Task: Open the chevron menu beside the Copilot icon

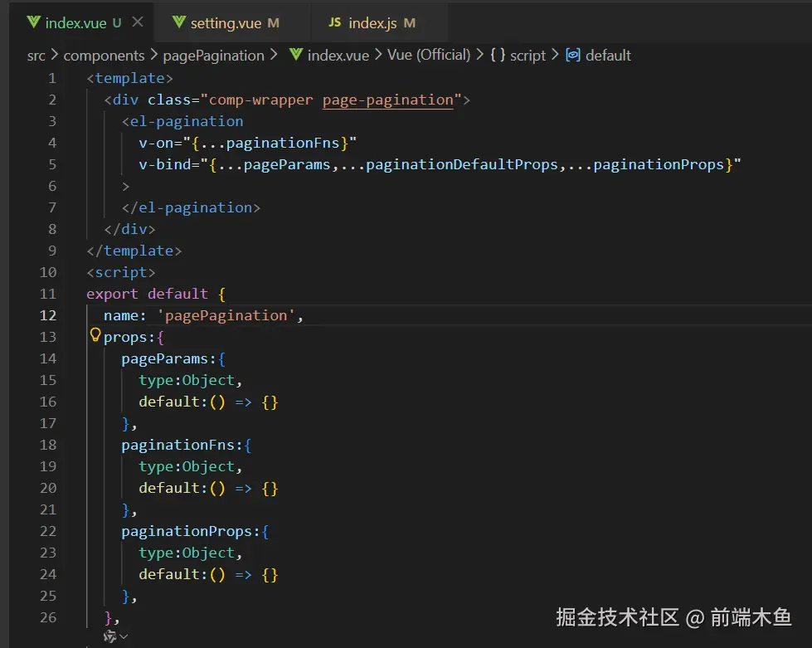Action: coord(124,636)
